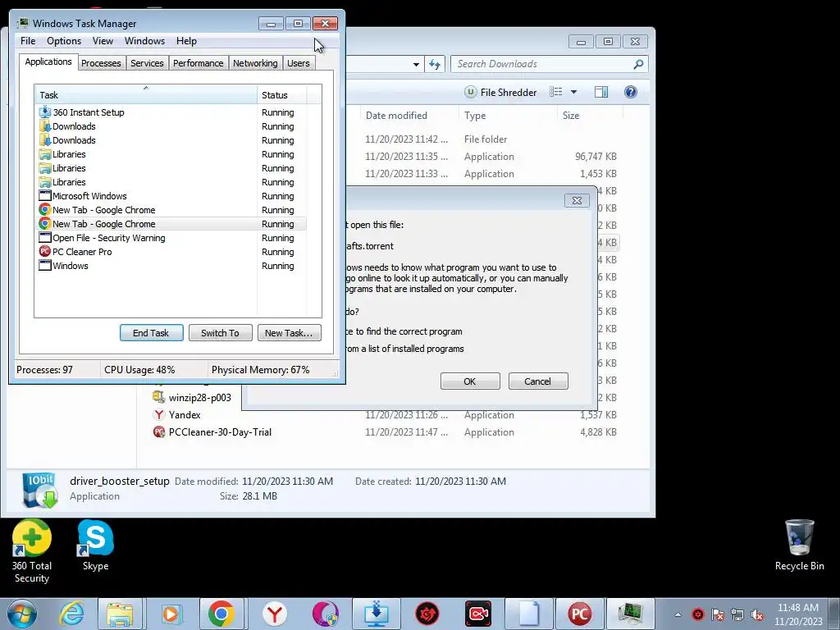Click the Action Center flag tray icon
Screen dimensions: 840x630
click(718, 614)
